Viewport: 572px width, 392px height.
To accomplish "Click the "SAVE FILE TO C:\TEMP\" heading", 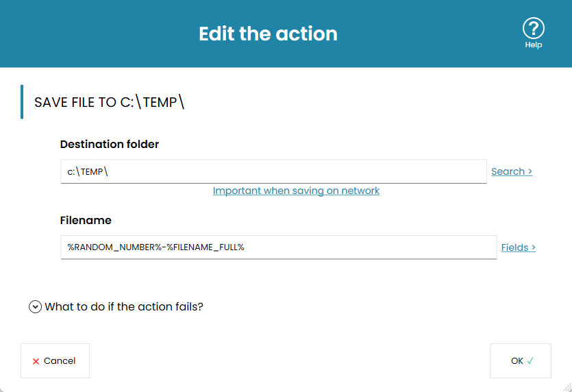I will 110,102.
